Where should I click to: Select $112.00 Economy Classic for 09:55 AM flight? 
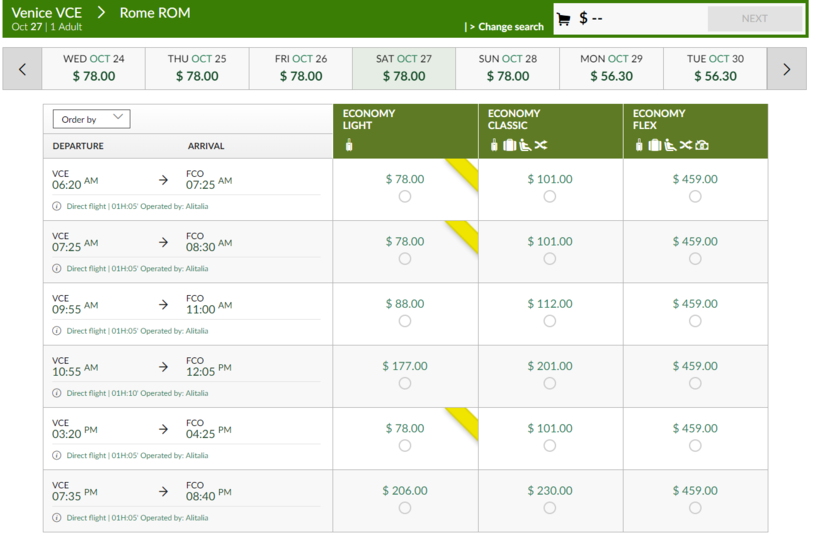[x=550, y=321]
